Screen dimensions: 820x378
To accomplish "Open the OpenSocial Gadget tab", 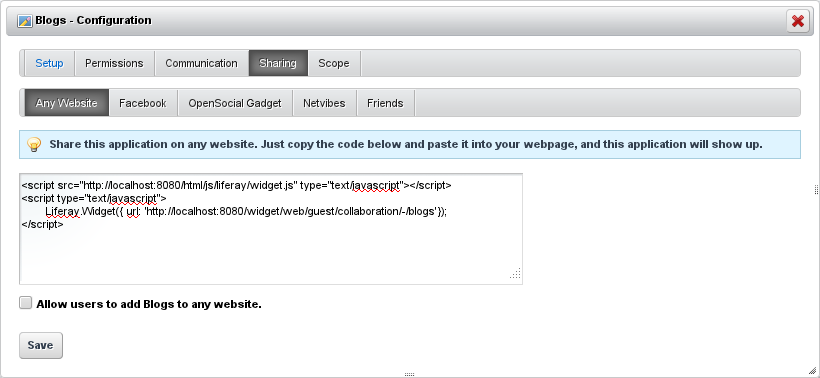I will click(235, 103).
